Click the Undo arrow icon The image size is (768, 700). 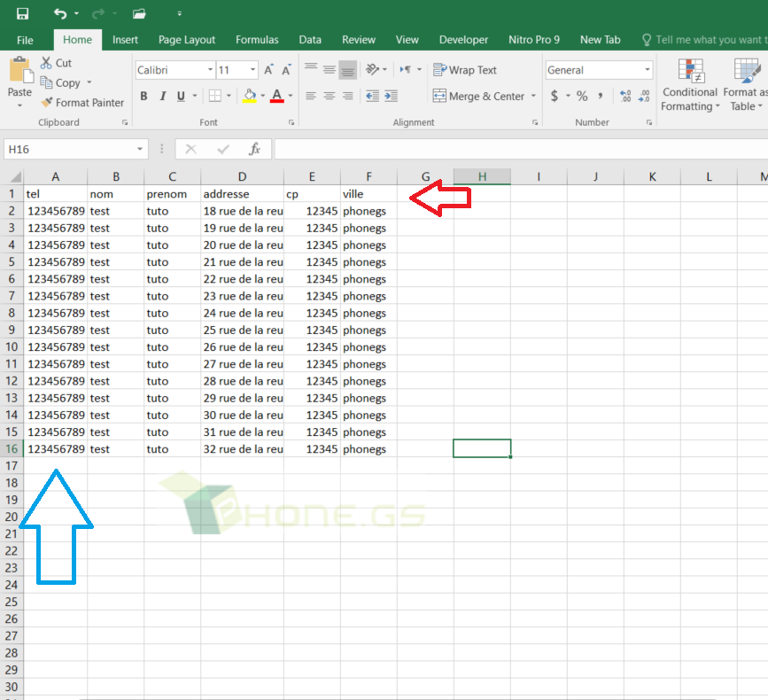(x=59, y=13)
